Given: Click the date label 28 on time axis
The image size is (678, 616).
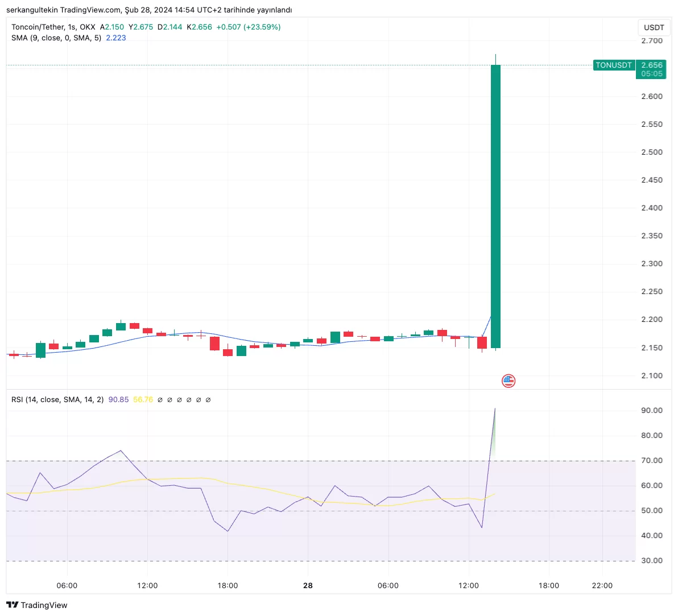Looking at the screenshot, I should (308, 586).
